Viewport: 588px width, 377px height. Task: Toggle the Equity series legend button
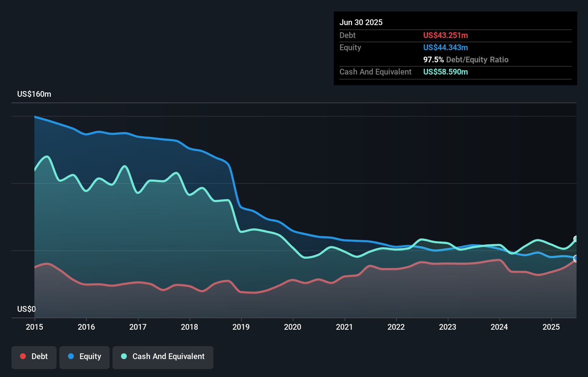(85, 357)
